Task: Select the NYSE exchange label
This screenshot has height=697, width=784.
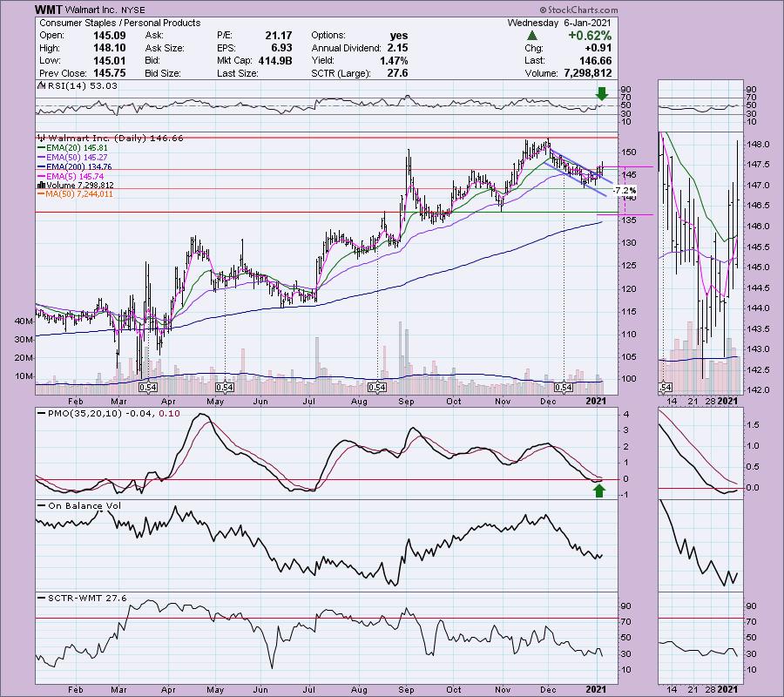Action: [132, 10]
